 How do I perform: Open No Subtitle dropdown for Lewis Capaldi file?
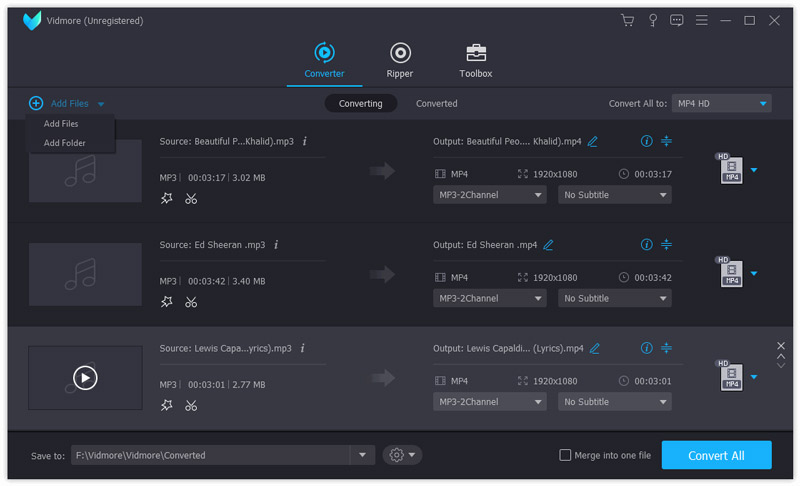tap(614, 402)
